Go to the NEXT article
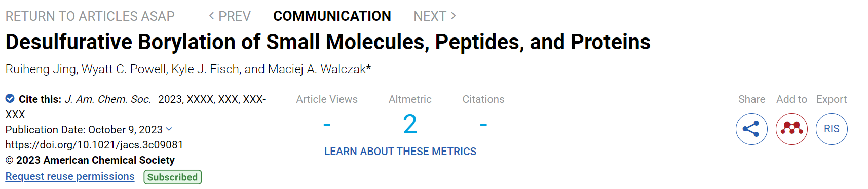 tap(435, 16)
